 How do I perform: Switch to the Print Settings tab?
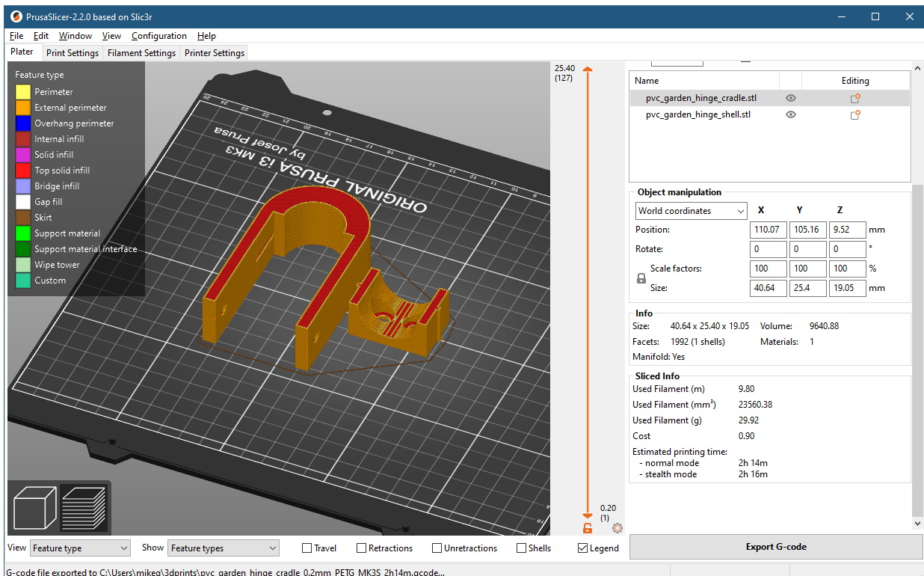(x=73, y=53)
